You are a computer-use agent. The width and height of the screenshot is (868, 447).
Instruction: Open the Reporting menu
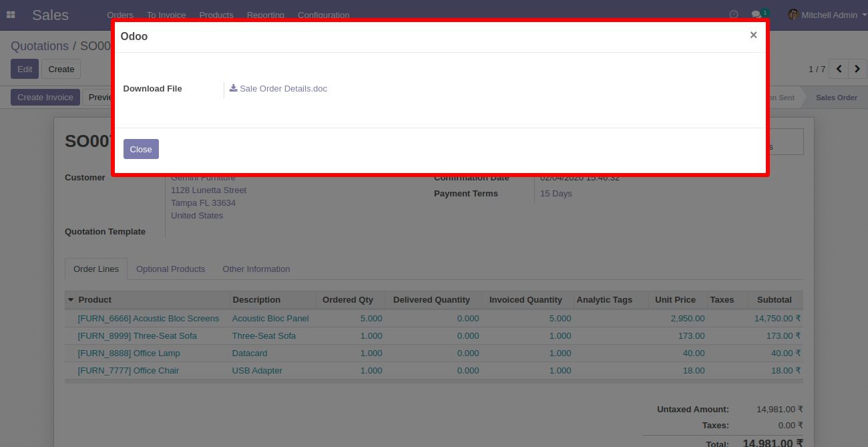(x=266, y=15)
